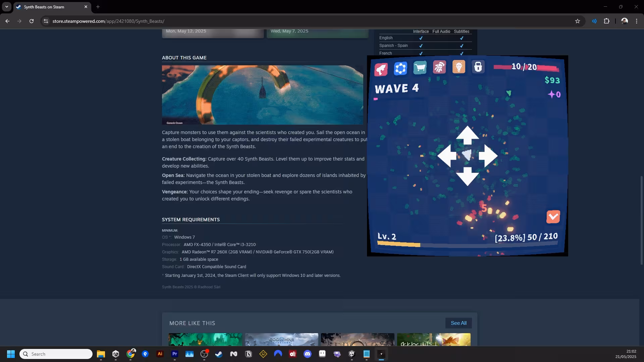Click the taskbar Search box

tap(56, 354)
